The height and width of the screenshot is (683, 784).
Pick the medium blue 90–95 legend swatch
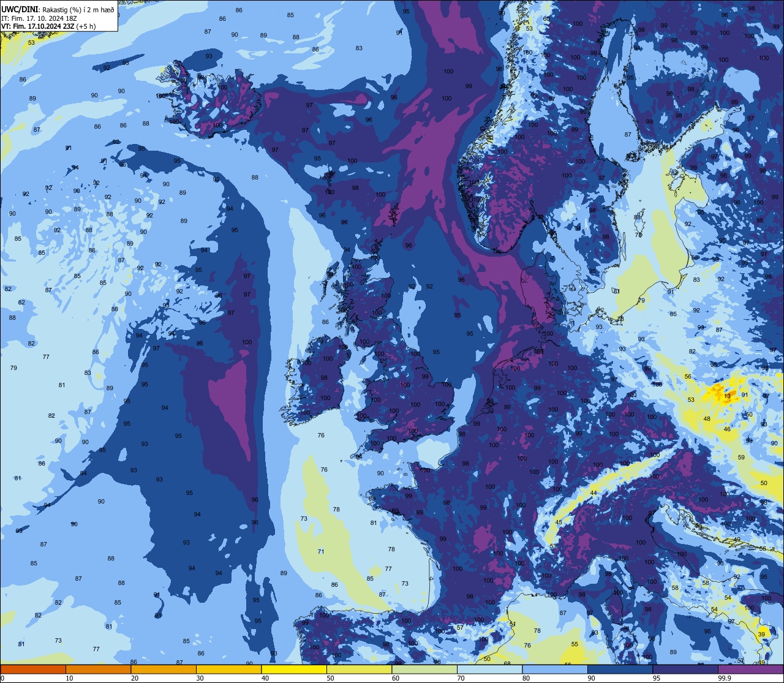point(620,669)
